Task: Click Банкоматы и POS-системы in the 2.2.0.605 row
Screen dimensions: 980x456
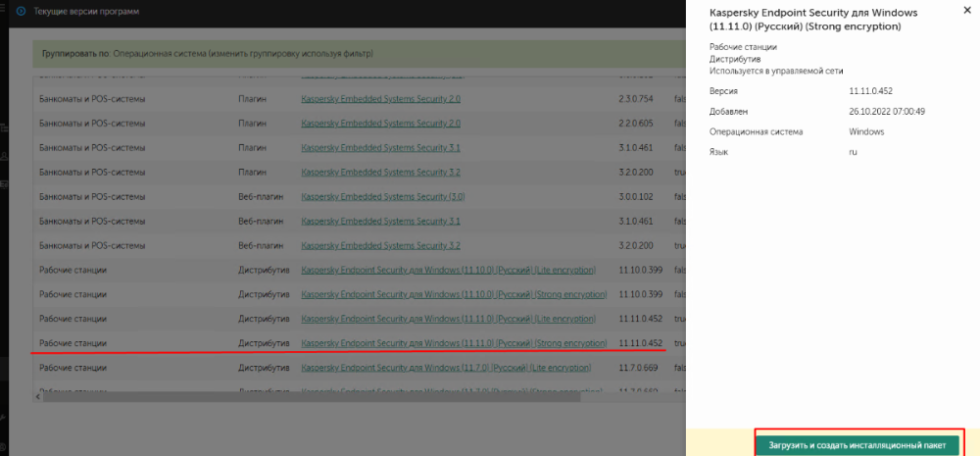Action: click(x=92, y=124)
